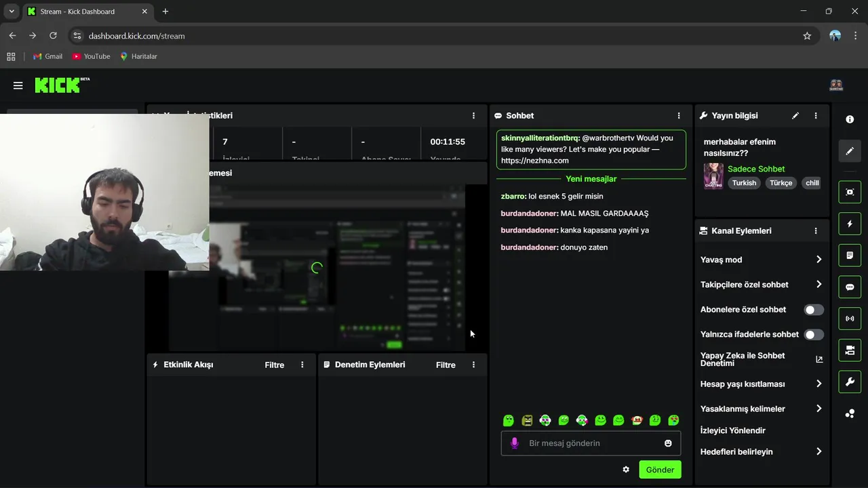This screenshot has height=488, width=868.
Task: Open Yayın bilgisi panel three-dot menu
Action: (816, 116)
